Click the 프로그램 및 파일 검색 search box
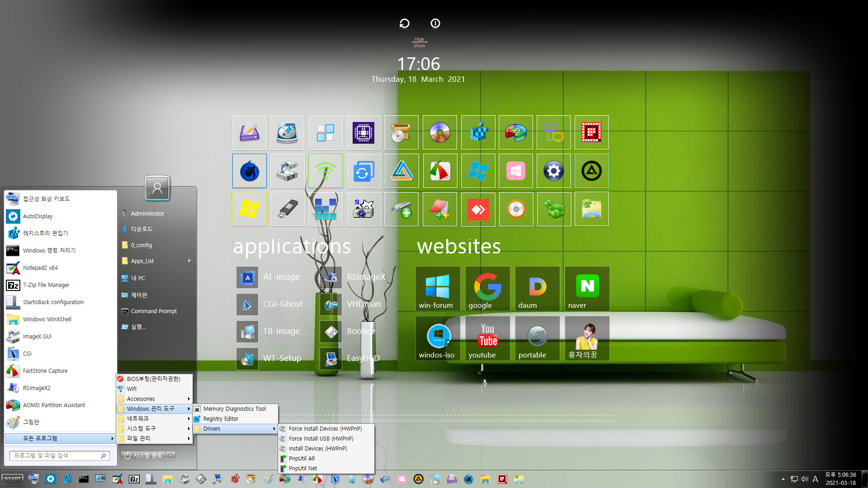 (x=59, y=456)
